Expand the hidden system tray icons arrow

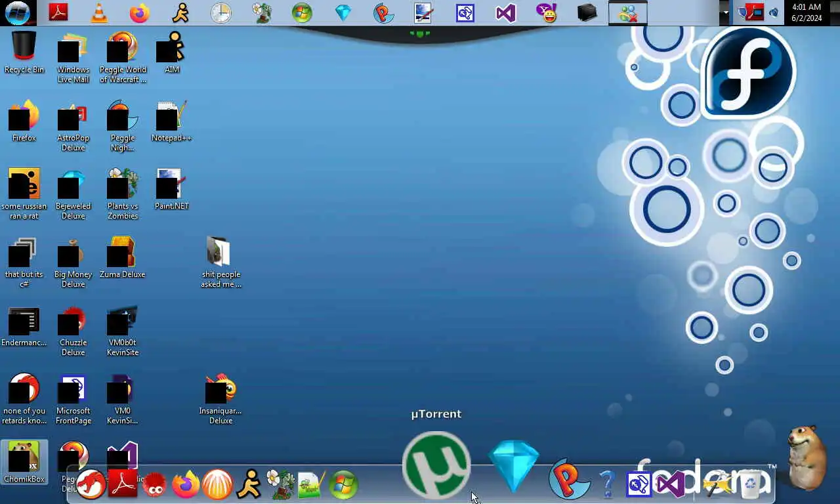tap(725, 12)
